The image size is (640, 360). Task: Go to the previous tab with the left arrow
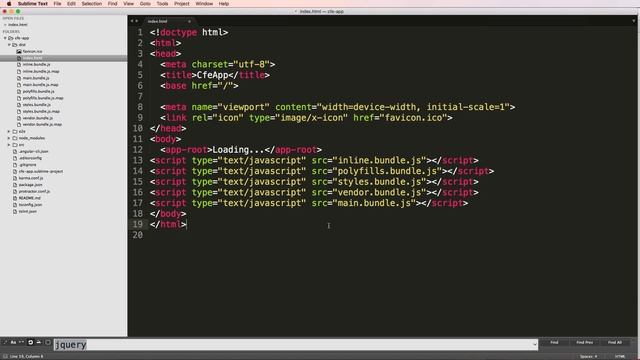(132, 21)
